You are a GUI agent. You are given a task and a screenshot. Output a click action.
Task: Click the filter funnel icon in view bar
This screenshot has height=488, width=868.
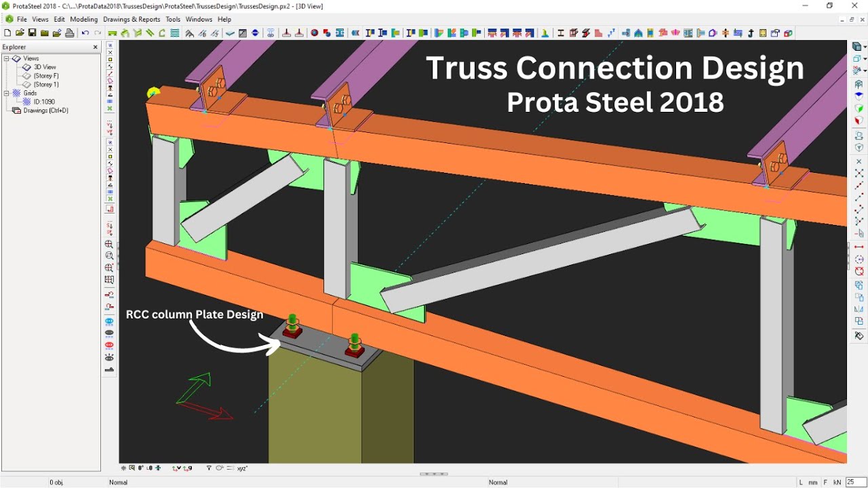tap(209, 468)
